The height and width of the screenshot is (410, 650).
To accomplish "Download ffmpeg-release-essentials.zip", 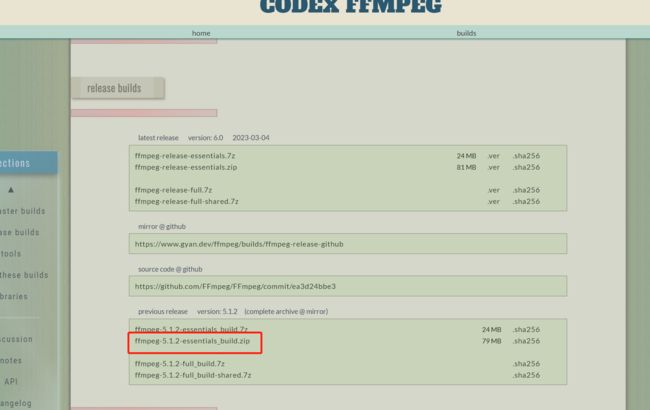I will (x=186, y=167).
